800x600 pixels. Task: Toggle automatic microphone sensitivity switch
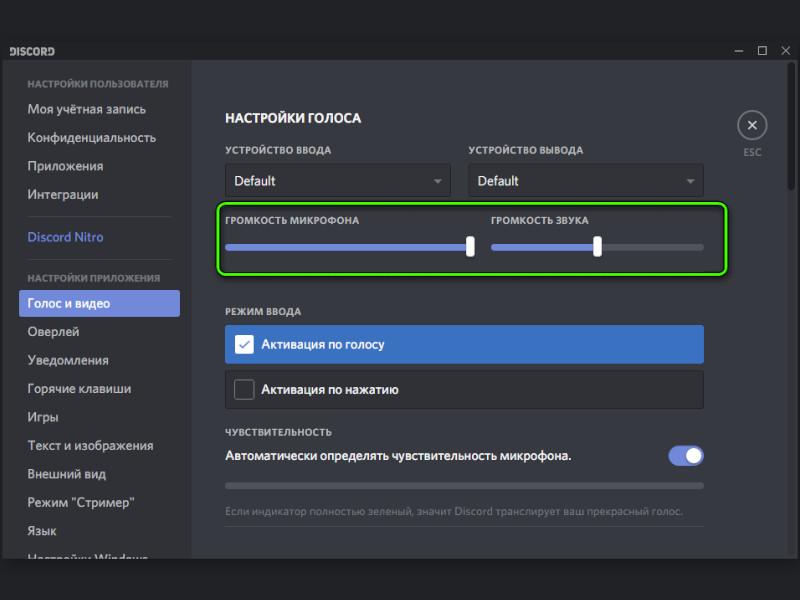coord(686,456)
